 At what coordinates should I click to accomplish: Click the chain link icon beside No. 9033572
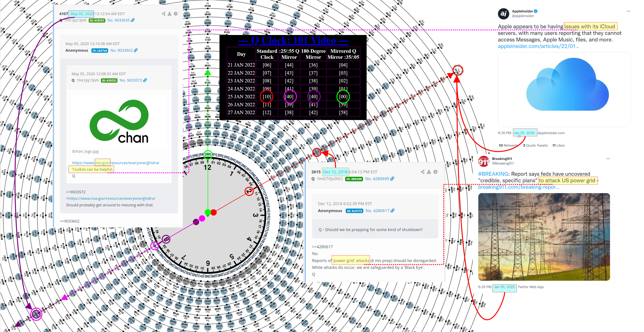(145, 80)
